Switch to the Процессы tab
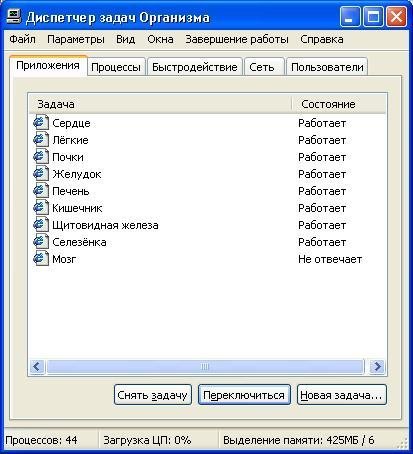 coord(116,67)
